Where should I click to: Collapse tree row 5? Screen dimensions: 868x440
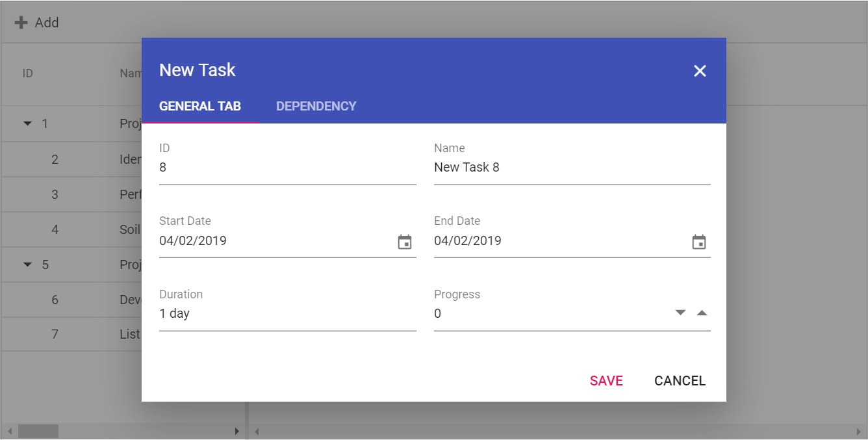(27, 265)
